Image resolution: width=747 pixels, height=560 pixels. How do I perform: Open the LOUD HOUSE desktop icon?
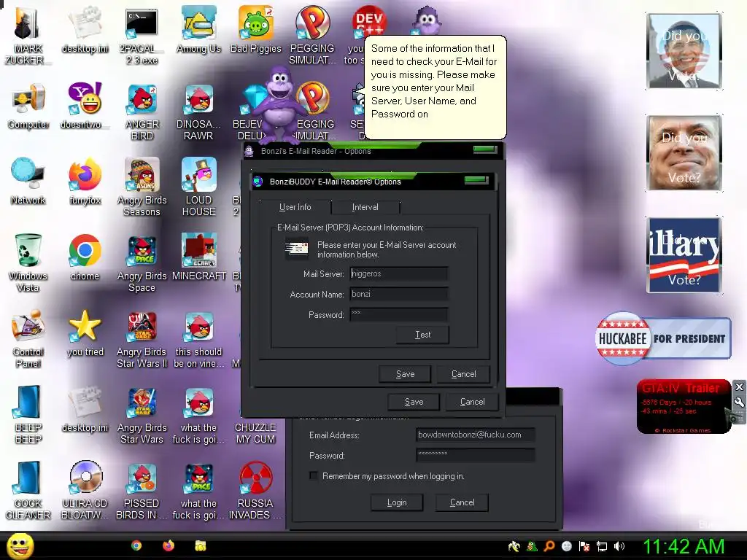(x=198, y=187)
